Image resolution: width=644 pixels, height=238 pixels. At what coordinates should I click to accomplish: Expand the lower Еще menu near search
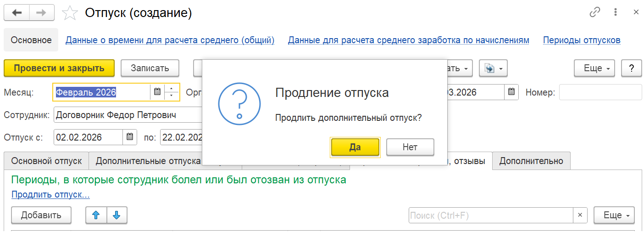614,215
